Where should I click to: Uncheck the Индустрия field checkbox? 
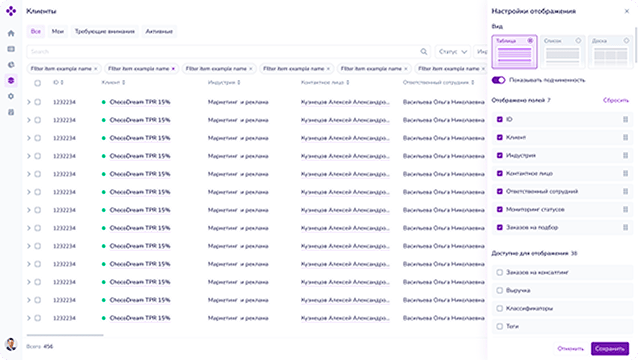pos(500,155)
